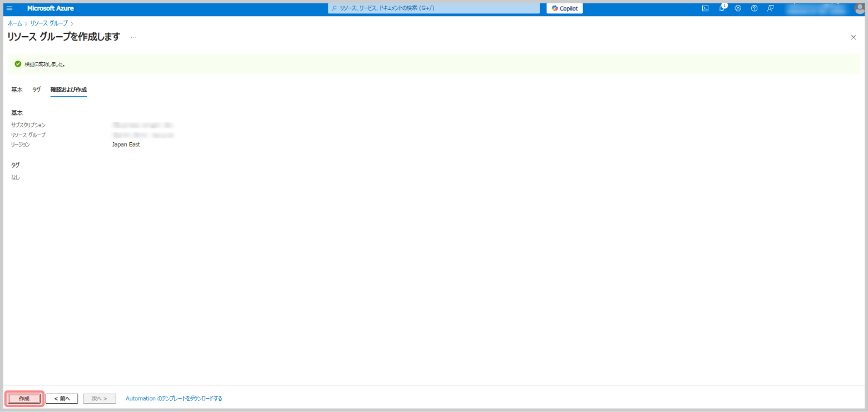Image resolution: width=868 pixels, height=412 pixels.
Task: Click the なし tags value
Action: 16,178
